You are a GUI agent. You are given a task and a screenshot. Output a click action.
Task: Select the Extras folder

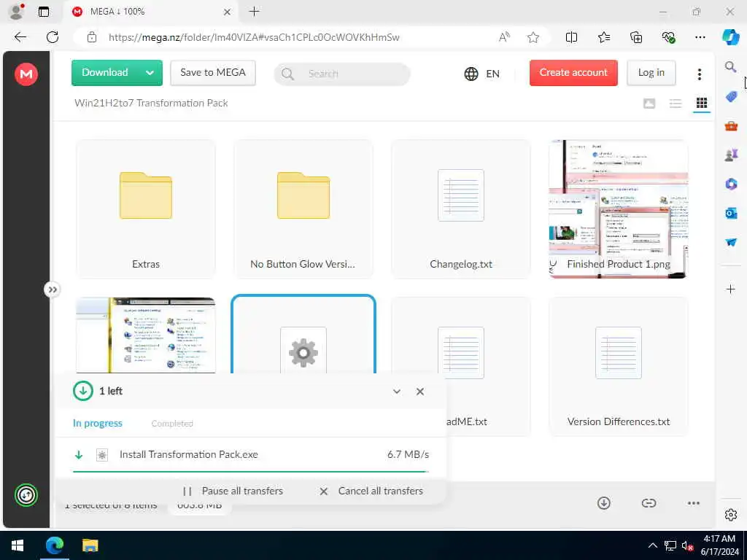[x=146, y=209]
